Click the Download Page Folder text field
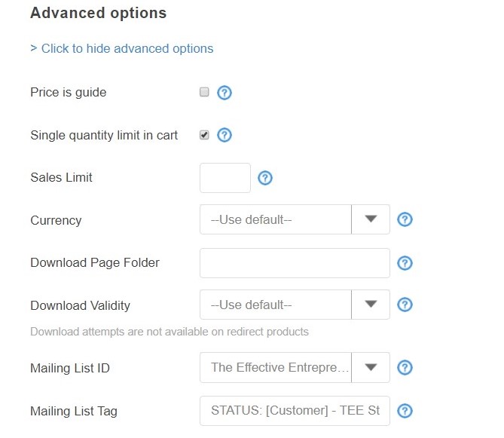Viewport: 504px width, 438px height. 295,263
